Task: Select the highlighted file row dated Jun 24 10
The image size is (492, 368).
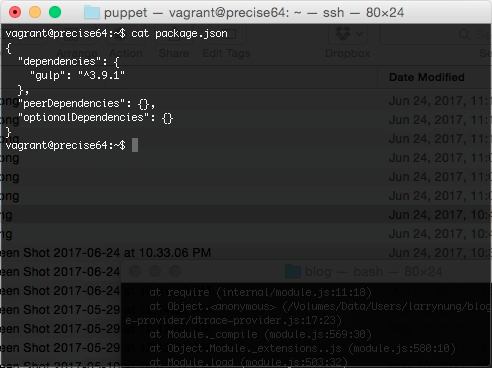Action: click(x=246, y=215)
